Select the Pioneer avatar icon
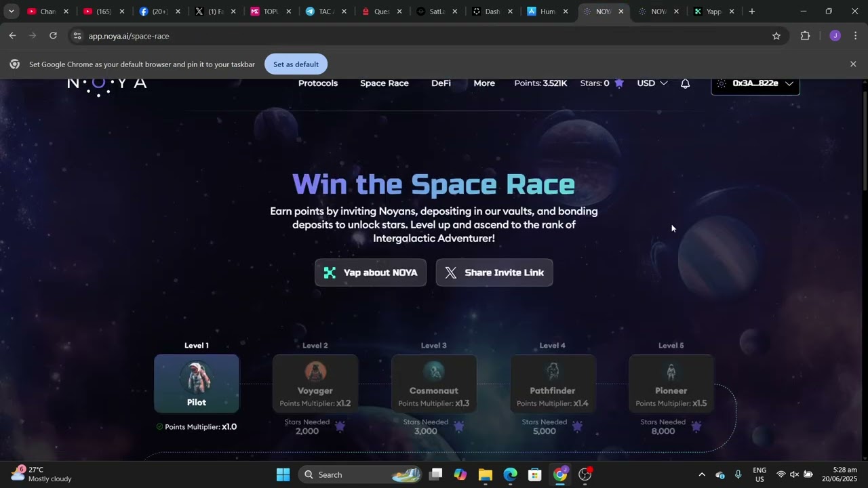Viewport: 868px width, 488px height. tap(671, 371)
